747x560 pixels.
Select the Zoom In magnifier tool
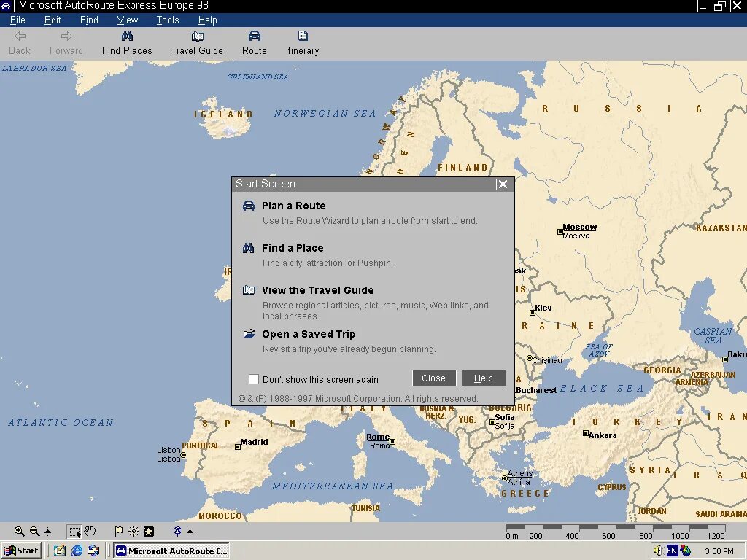pyautogui.click(x=19, y=532)
